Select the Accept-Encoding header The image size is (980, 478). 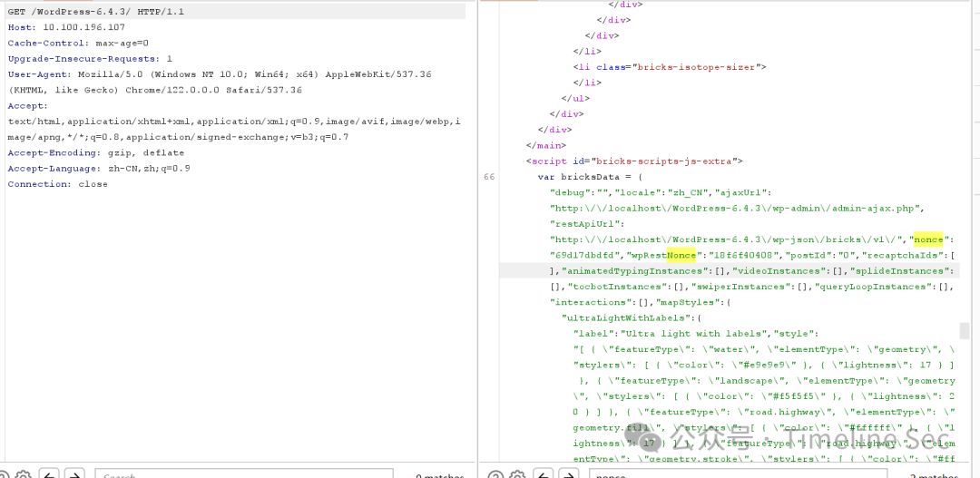pos(95,152)
